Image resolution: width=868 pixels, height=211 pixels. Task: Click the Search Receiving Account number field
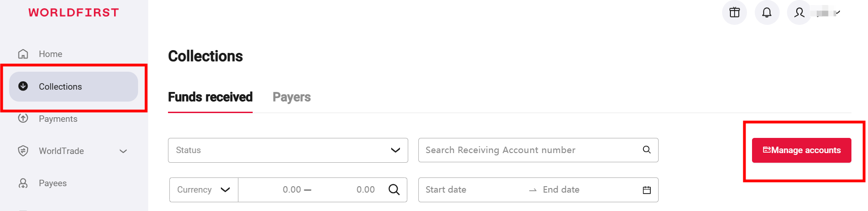[x=529, y=150]
